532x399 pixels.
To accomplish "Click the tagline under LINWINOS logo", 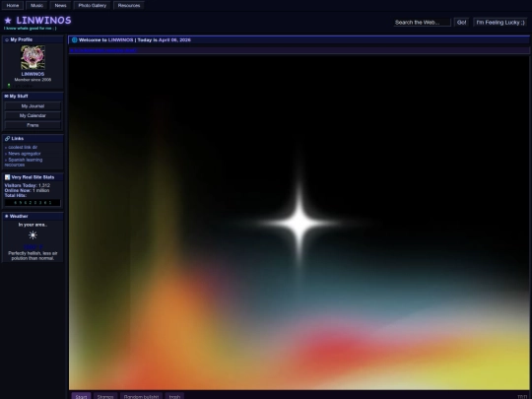I will point(31,29).
